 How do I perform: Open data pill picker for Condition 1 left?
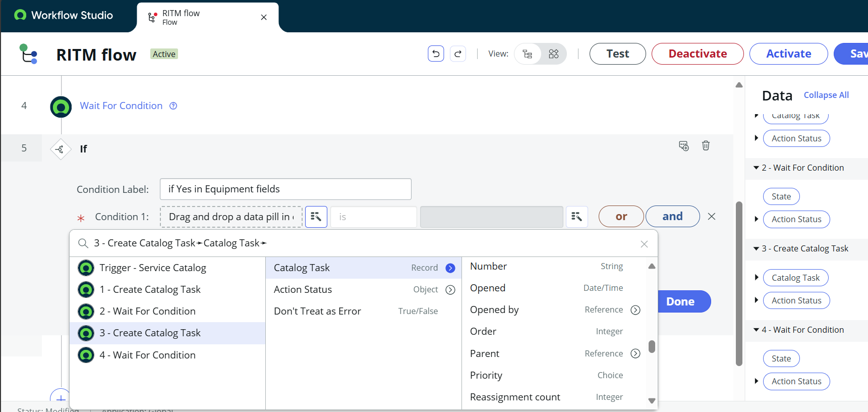pos(316,217)
